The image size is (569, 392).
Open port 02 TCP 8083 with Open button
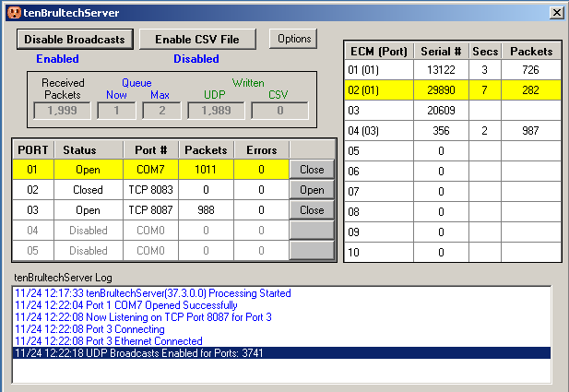point(312,190)
